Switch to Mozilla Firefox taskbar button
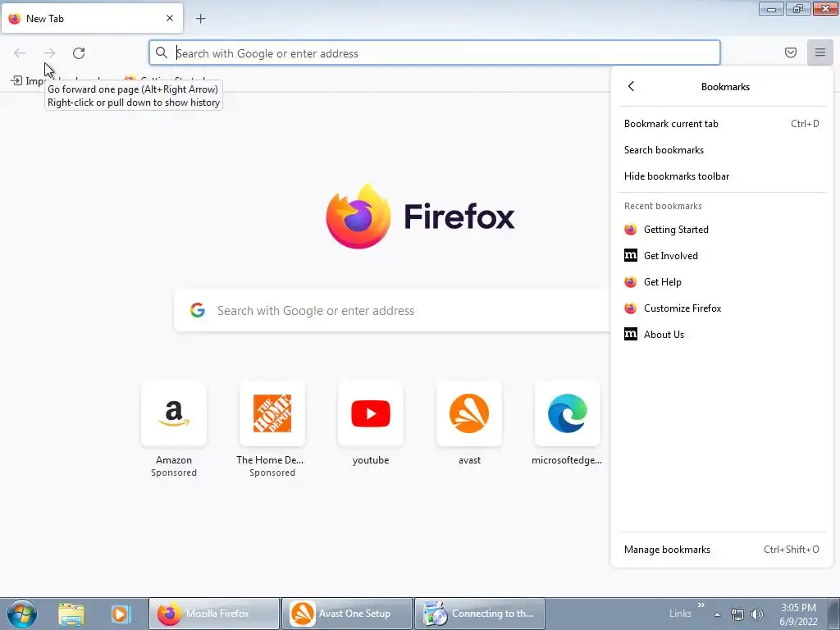This screenshot has height=630, width=840. click(x=214, y=614)
